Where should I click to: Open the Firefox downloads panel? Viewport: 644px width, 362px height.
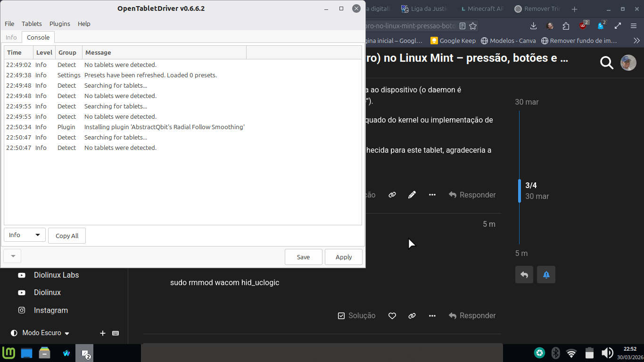tap(534, 26)
